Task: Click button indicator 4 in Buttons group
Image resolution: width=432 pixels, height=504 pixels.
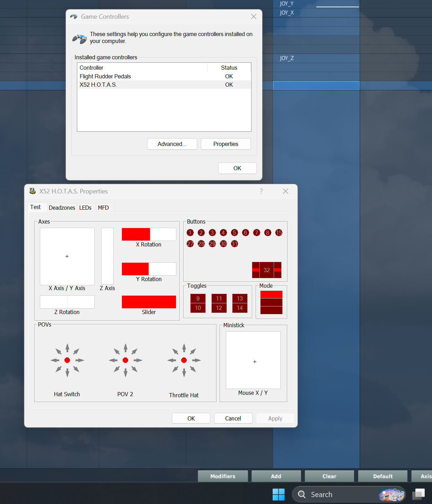Action: point(223,233)
